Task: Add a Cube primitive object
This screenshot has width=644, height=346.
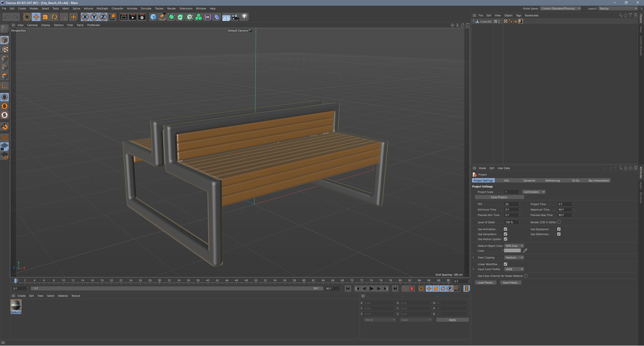Action: tap(153, 17)
